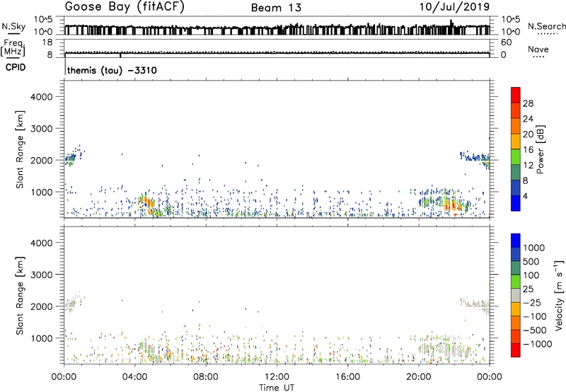Click the 'Power [dB]' colorbar label
The image size is (566, 392).
[540, 149]
